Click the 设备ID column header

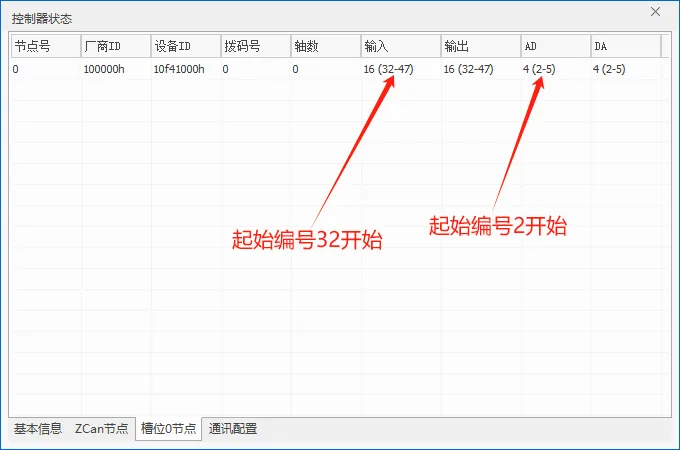(x=186, y=46)
